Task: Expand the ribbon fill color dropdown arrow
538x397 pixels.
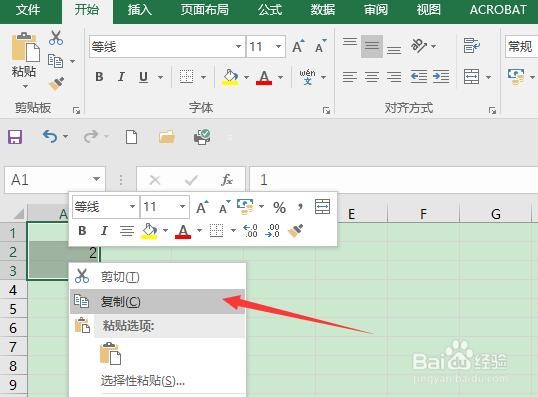Action: tap(246, 77)
